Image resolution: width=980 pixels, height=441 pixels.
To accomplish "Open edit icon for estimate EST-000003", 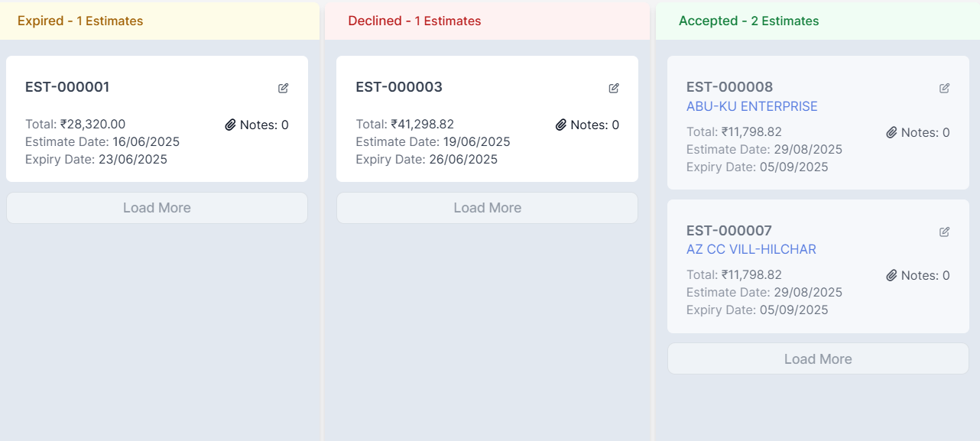I will [x=614, y=88].
